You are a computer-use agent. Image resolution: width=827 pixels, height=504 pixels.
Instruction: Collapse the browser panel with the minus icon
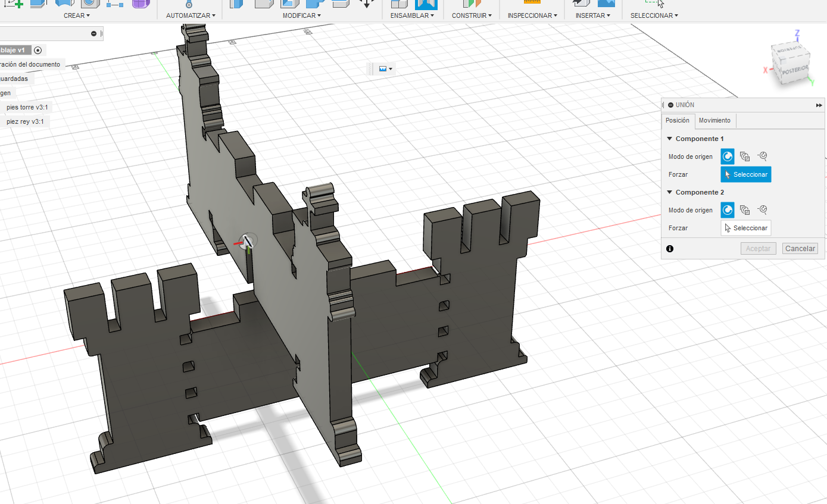click(93, 33)
